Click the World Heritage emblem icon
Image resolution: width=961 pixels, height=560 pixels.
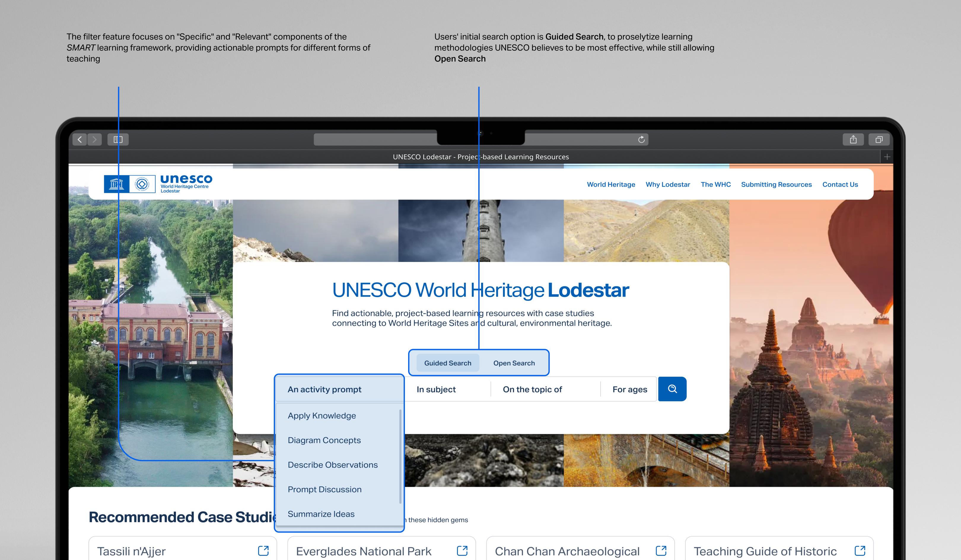pos(142,184)
